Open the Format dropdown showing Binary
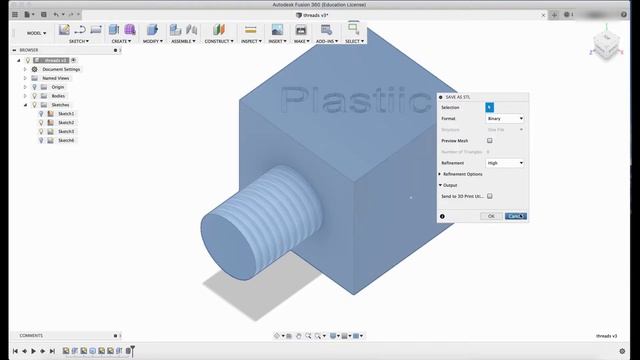Screen dimensions: 640x360 pos(505,118)
